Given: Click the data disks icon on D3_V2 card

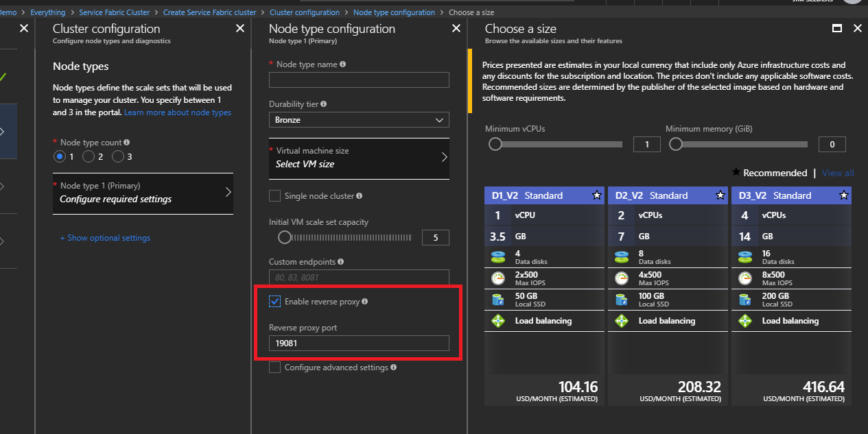Looking at the screenshot, I should [744, 257].
